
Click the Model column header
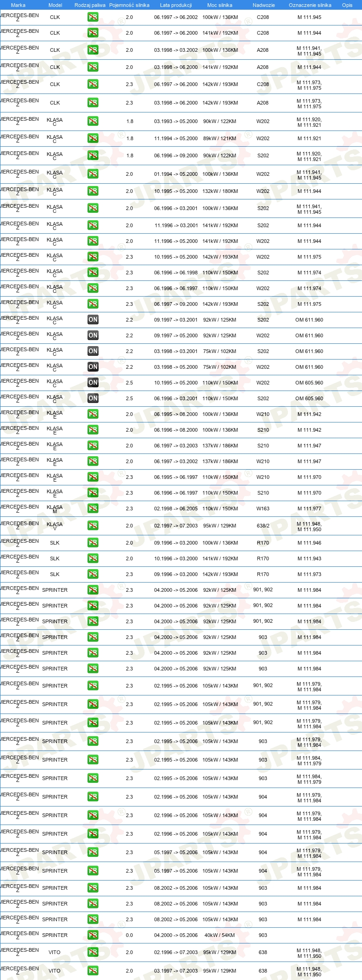pos(55,5)
